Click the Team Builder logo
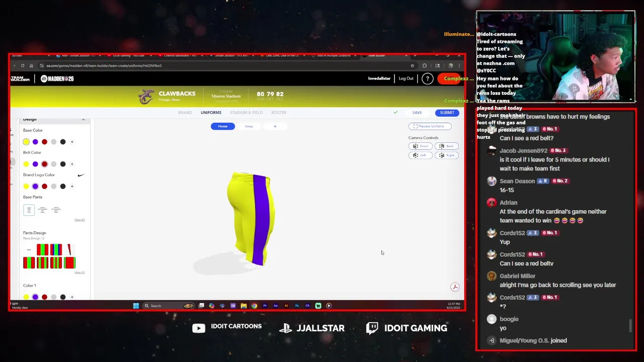 pos(20,78)
